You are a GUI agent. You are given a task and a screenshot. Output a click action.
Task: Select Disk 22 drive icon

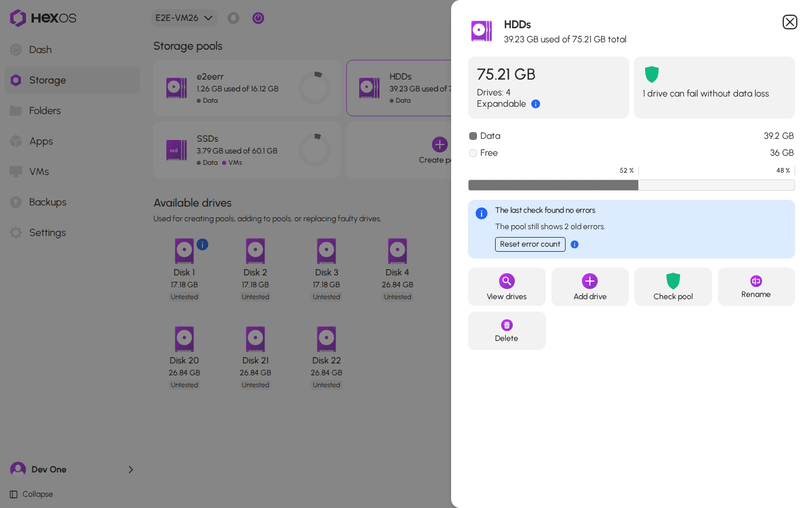(326, 339)
